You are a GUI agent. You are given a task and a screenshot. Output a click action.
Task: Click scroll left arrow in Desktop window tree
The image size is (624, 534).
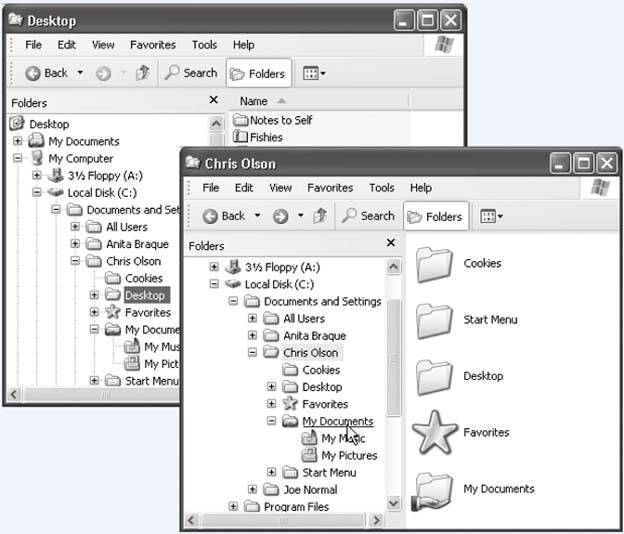(x=14, y=395)
